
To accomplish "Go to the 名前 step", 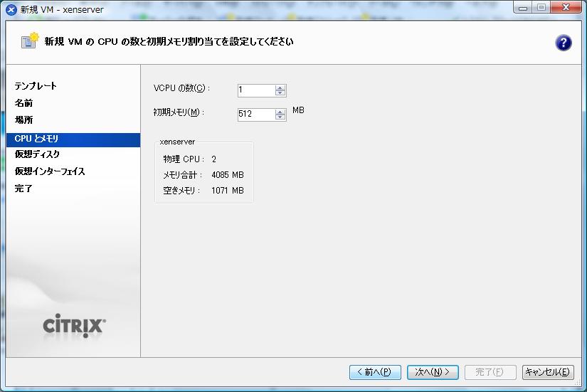I will coord(23,103).
